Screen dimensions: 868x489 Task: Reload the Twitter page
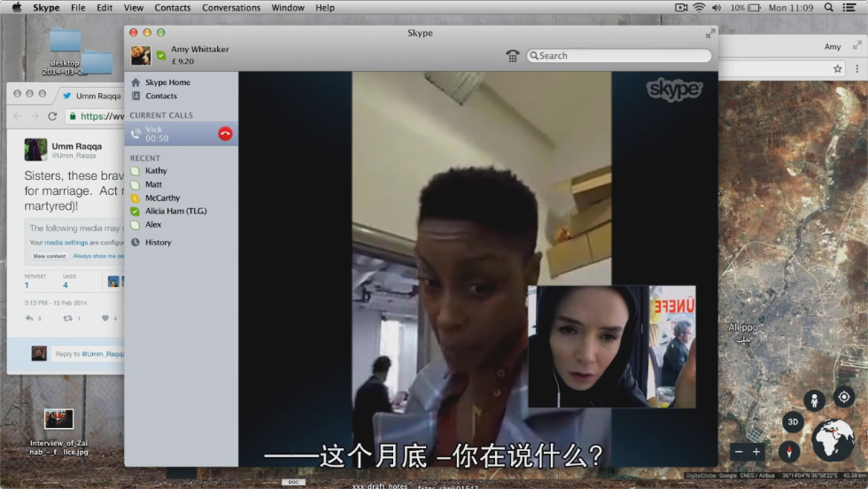point(52,116)
